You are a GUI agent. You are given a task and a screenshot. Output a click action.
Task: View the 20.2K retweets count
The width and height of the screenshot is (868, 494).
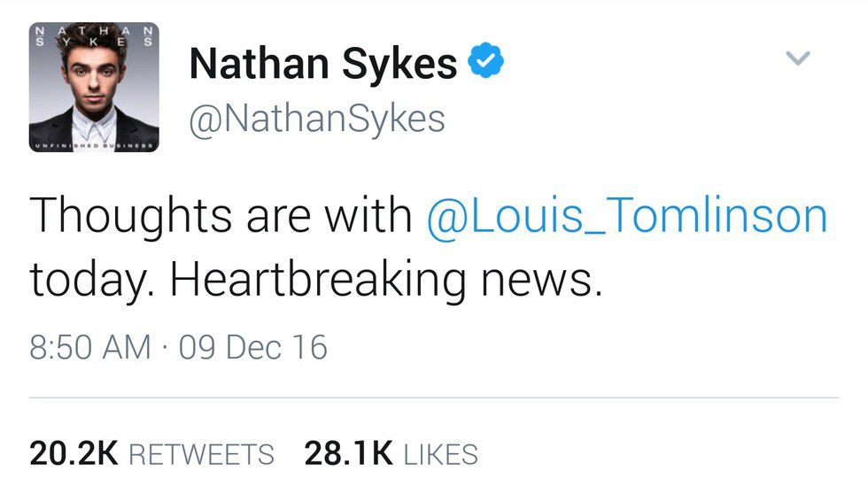click(x=74, y=453)
